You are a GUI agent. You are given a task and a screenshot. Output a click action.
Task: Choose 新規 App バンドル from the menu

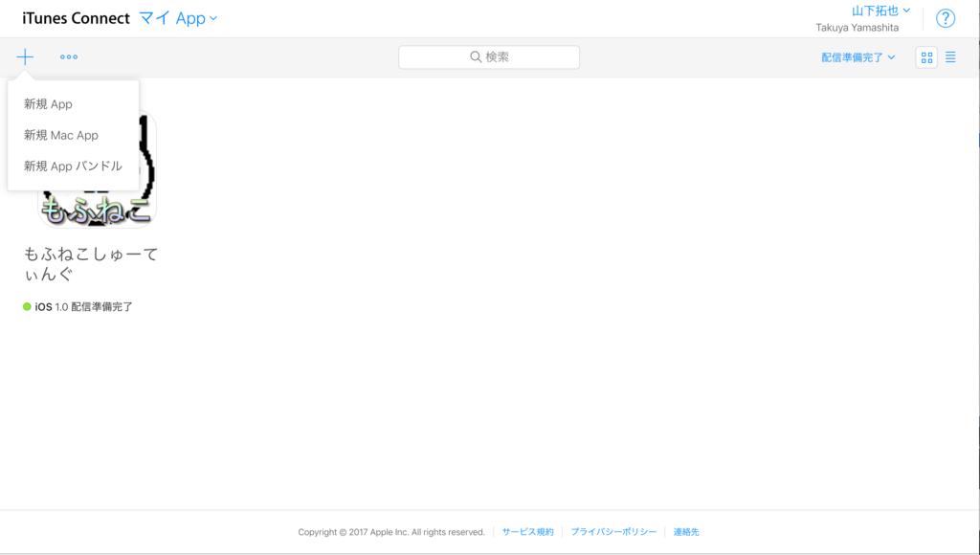pos(73,166)
